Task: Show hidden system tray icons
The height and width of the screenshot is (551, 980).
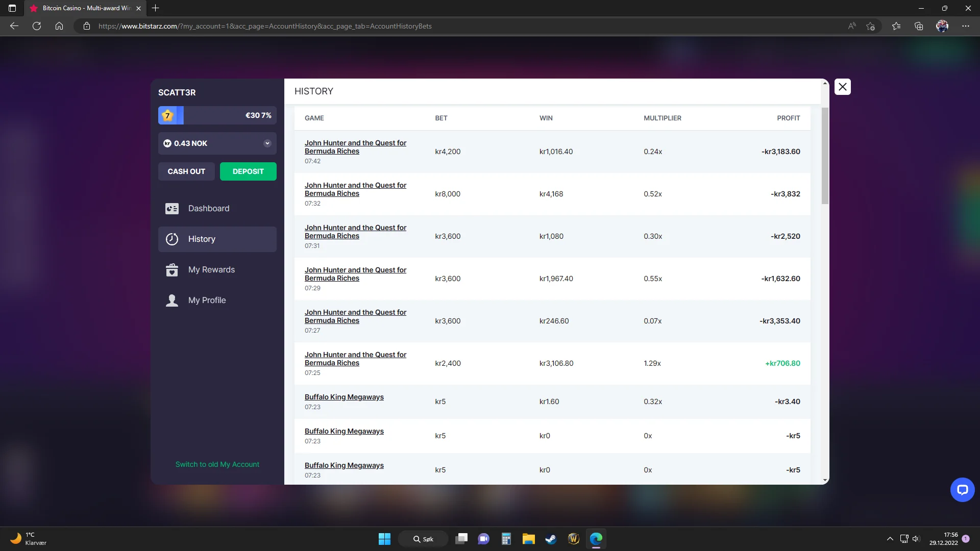Action: tap(890, 539)
